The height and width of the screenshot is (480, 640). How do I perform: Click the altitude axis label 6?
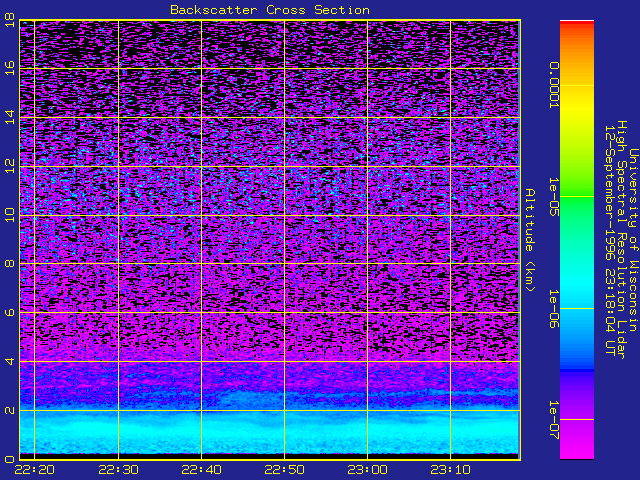coord(10,312)
